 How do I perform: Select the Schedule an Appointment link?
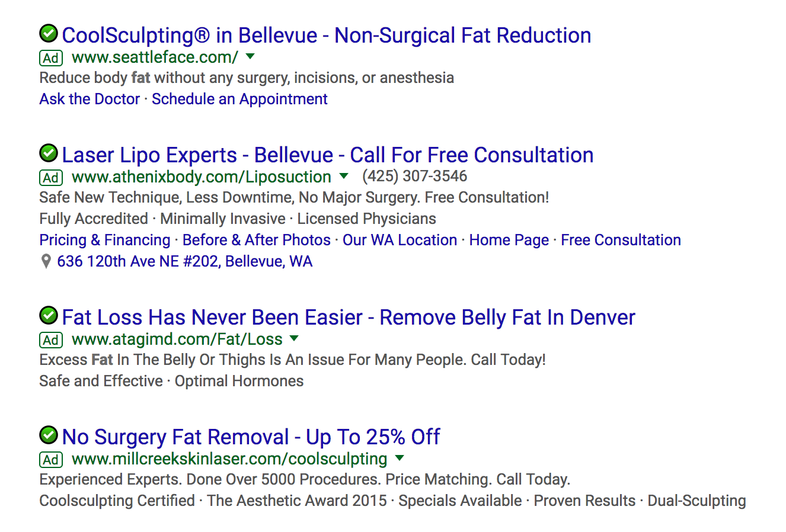[239, 99]
